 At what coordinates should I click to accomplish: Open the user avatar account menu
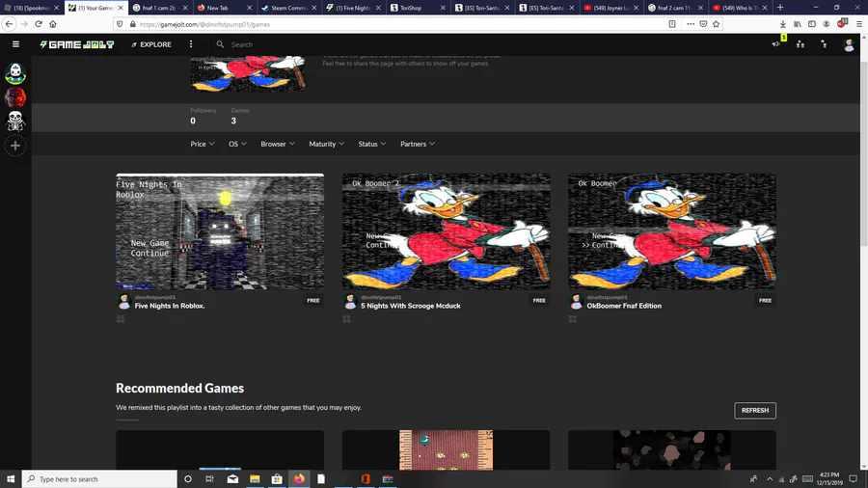coord(849,44)
